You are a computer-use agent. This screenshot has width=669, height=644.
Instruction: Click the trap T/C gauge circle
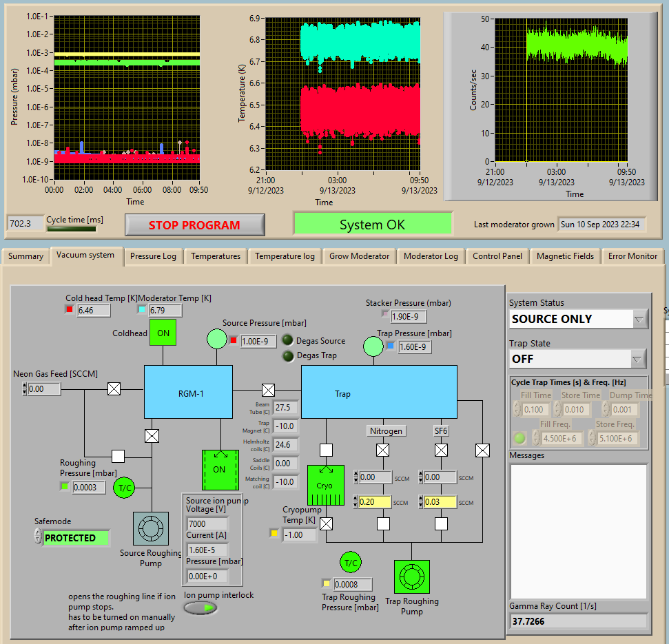click(x=351, y=562)
